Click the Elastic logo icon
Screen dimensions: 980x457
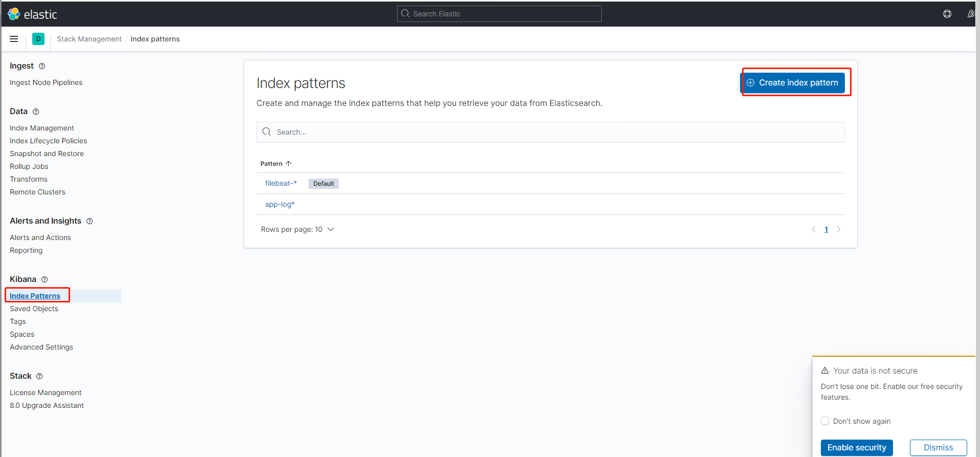[x=14, y=14]
